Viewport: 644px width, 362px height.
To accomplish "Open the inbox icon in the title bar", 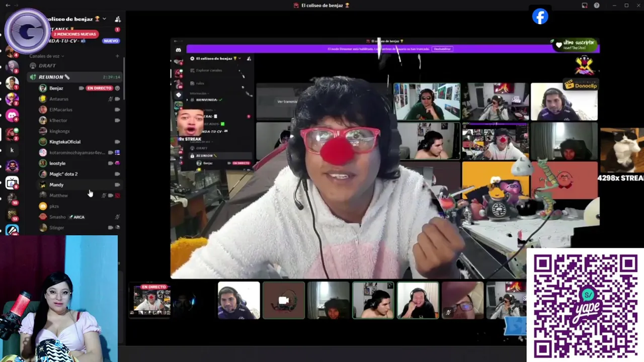I will [x=585, y=5].
